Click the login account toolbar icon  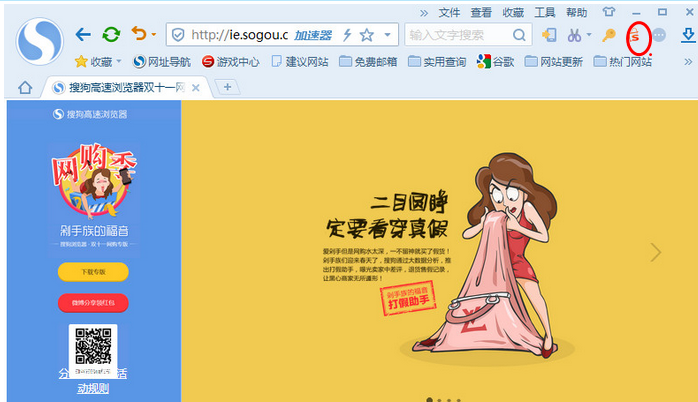[x=549, y=35]
